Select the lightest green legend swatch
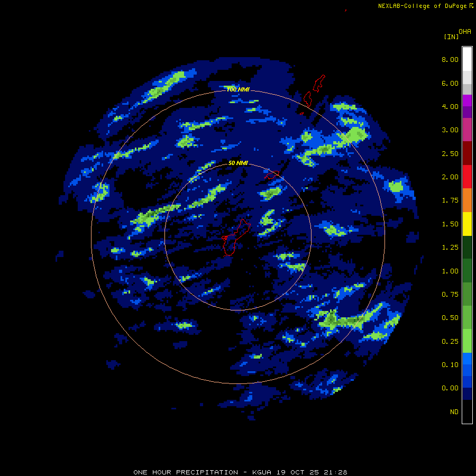The width and height of the screenshot is (476, 476). [x=467, y=341]
